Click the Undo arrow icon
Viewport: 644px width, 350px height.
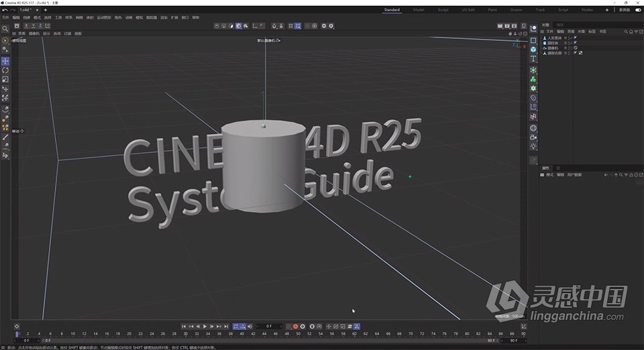pos(5,10)
